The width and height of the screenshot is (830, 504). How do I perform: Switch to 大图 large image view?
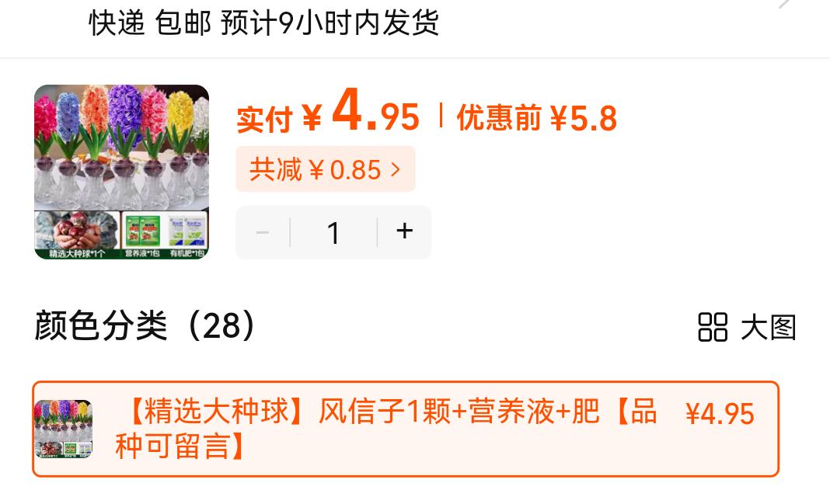tap(747, 327)
